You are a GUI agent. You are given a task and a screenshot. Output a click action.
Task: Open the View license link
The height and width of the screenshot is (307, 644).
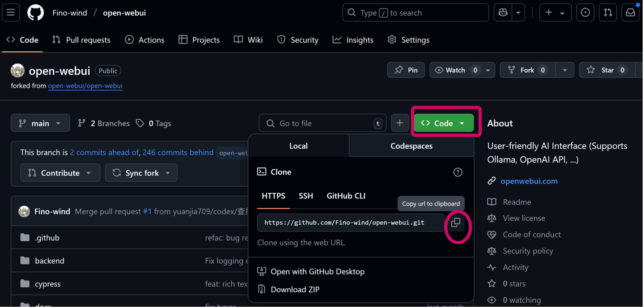point(517,218)
